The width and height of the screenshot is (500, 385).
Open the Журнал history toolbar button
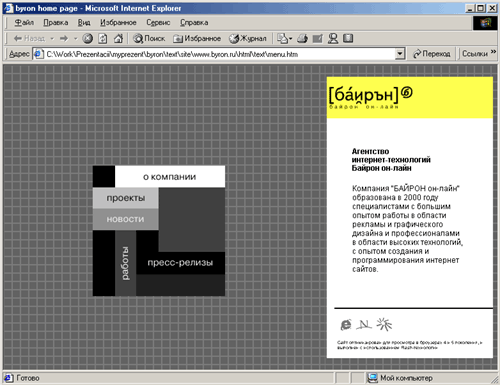(x=248, y=39)
